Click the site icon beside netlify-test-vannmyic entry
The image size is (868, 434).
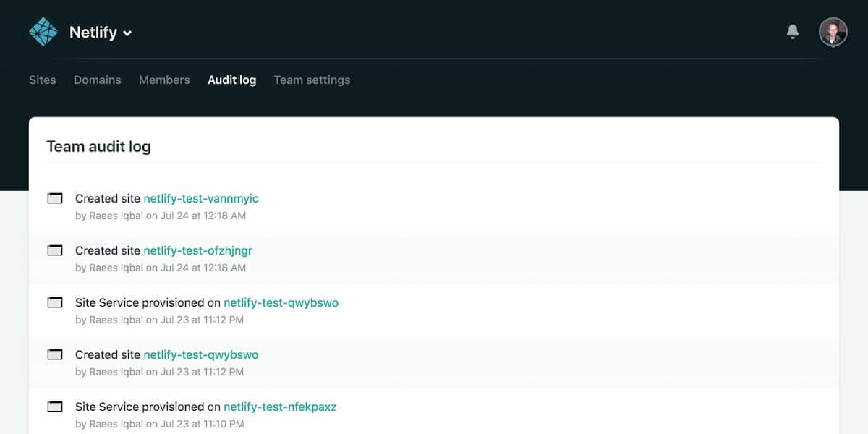pos(55,198)
